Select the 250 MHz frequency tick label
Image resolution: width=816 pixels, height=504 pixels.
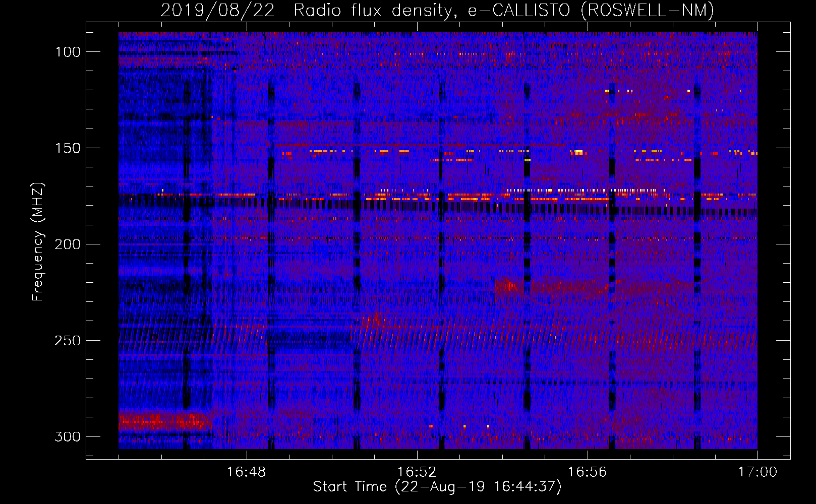(x=68, y=341)
